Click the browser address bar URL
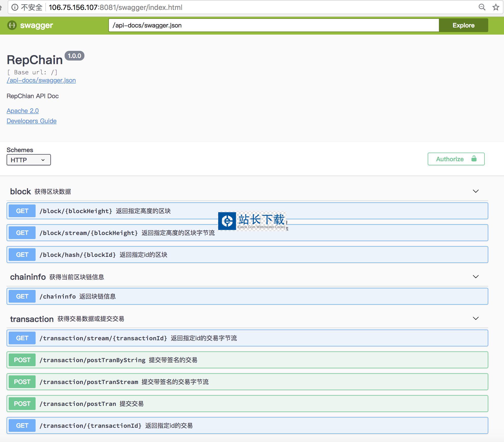 click(x=115, y=7)
